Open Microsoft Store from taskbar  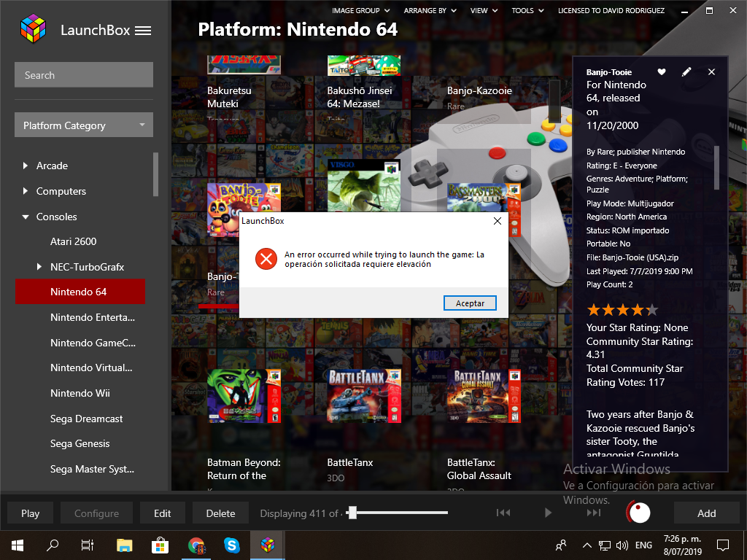pyautogui.click(x=160, y=545)
